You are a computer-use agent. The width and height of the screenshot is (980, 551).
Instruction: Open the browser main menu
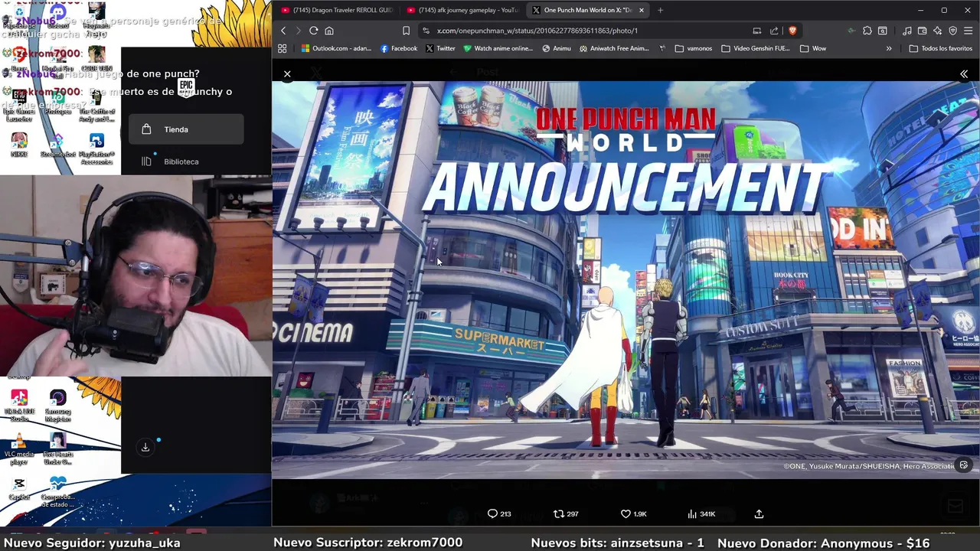pos(968,31)
